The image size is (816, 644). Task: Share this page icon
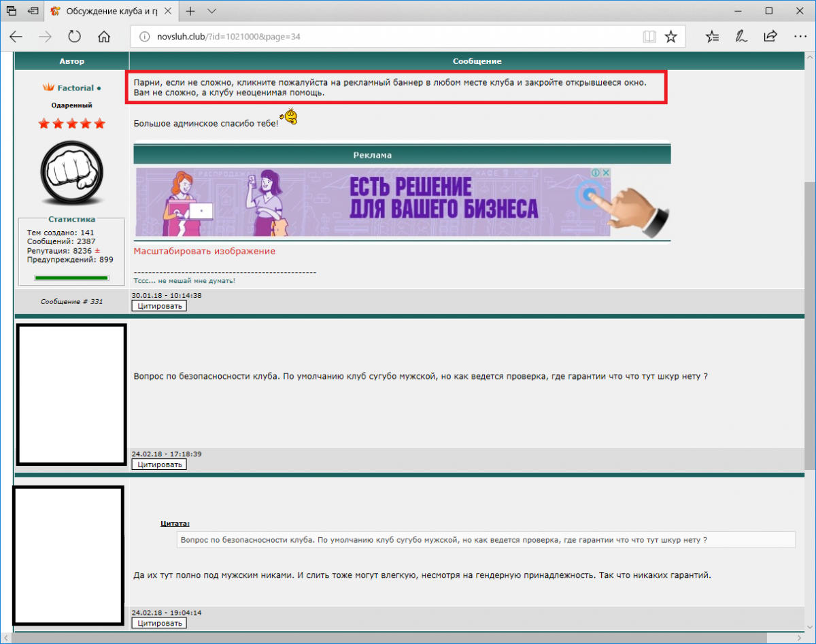pyautogui.click(x=770, y=37)
